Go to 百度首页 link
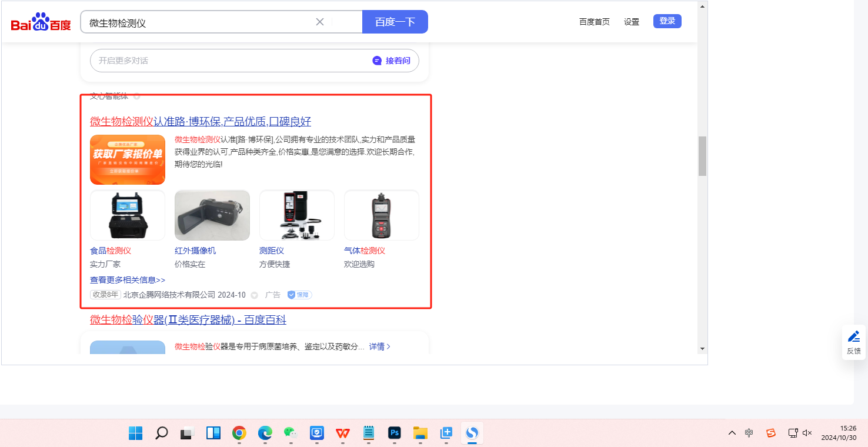This screenshot has height=447, width=868. (x=595, y=22)
